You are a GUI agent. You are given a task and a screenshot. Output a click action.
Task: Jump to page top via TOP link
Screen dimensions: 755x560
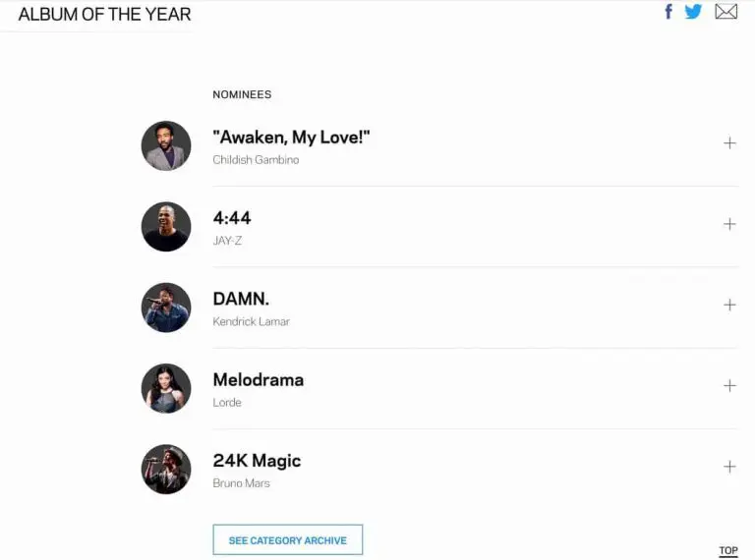(x=727, y=551)
